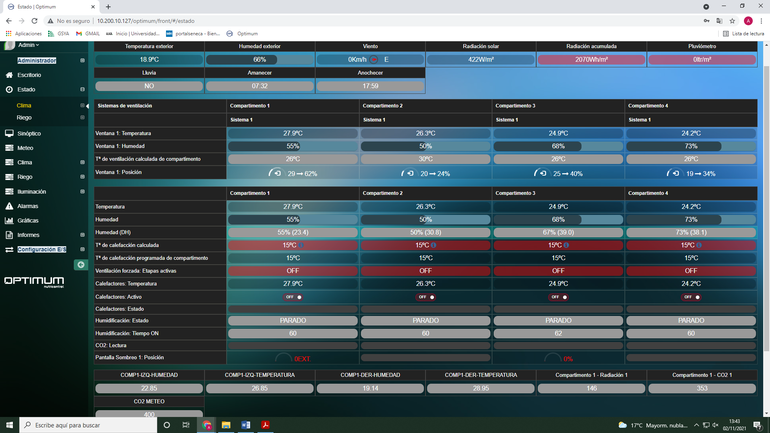Click info icon on Compartimento 3 calefacción

566,245
